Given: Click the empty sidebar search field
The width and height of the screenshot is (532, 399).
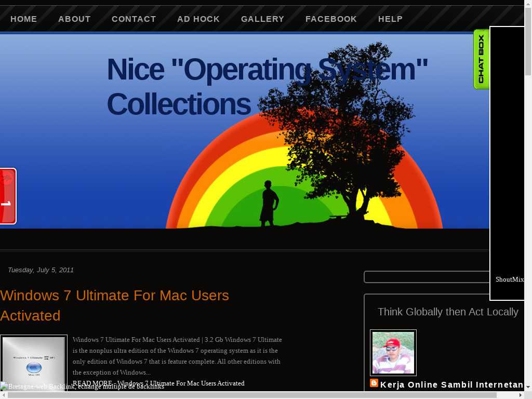Looking at the screenshot, I should point(427,277).
